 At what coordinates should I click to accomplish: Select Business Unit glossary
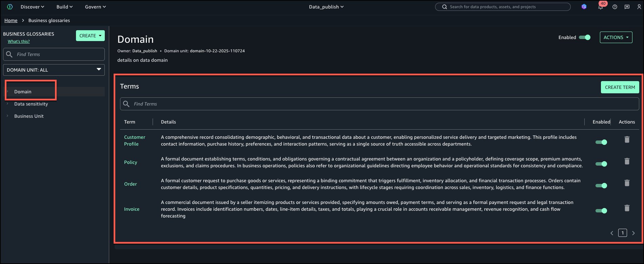pyautogui.click(x=29, y=116)
